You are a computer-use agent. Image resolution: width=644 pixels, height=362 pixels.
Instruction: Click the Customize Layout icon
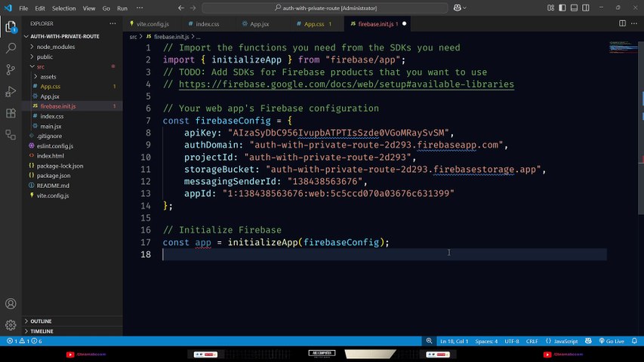[x=551, y=8]
